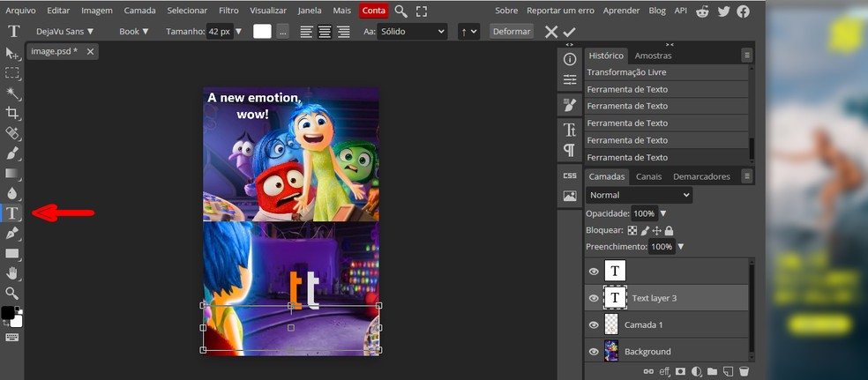The image size is (868, 380).
Task: Delete layer with trash icon
Action: click(745, 372)
